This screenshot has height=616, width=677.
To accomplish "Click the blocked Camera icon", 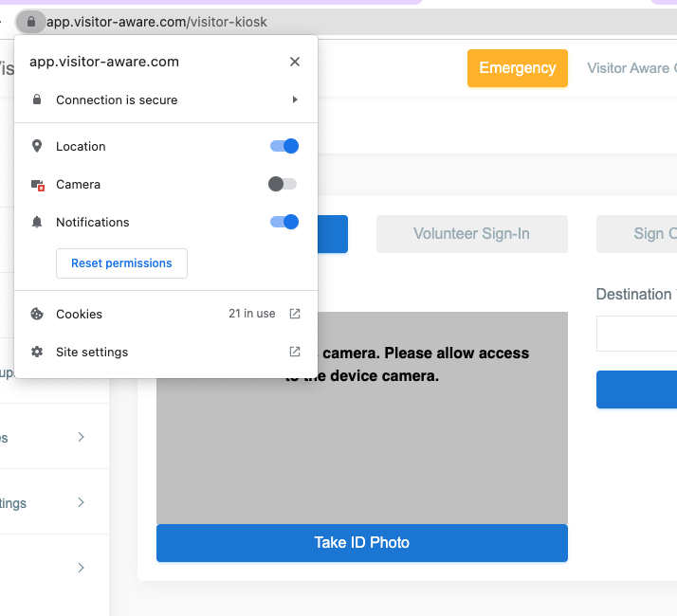I will pos(38,185).
